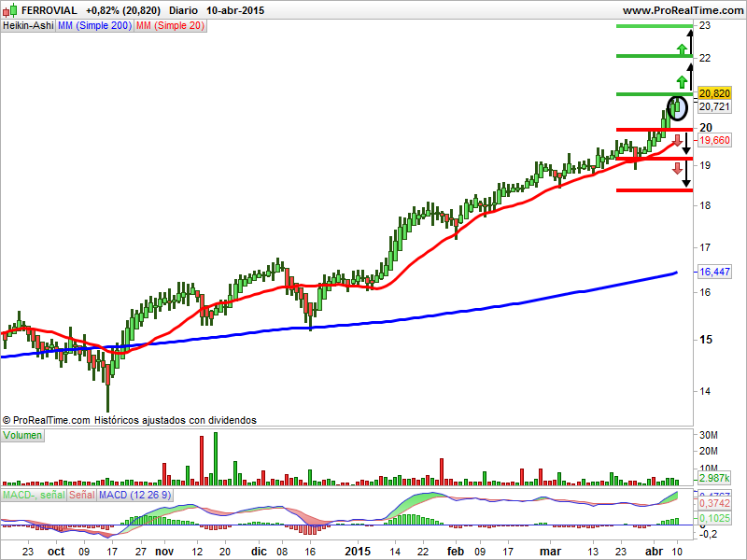Open the MM (Simple 20) indicator label

[x=170, y=26]
